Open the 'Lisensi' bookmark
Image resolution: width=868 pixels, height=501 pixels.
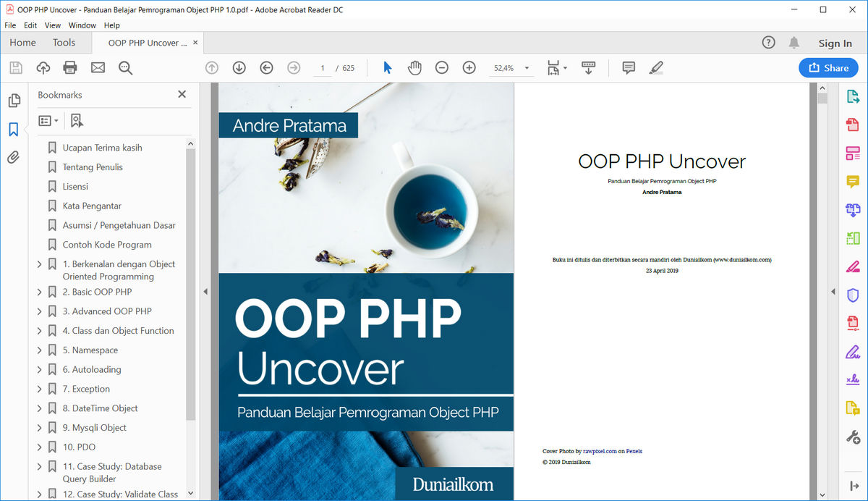(x=75, y=187)
